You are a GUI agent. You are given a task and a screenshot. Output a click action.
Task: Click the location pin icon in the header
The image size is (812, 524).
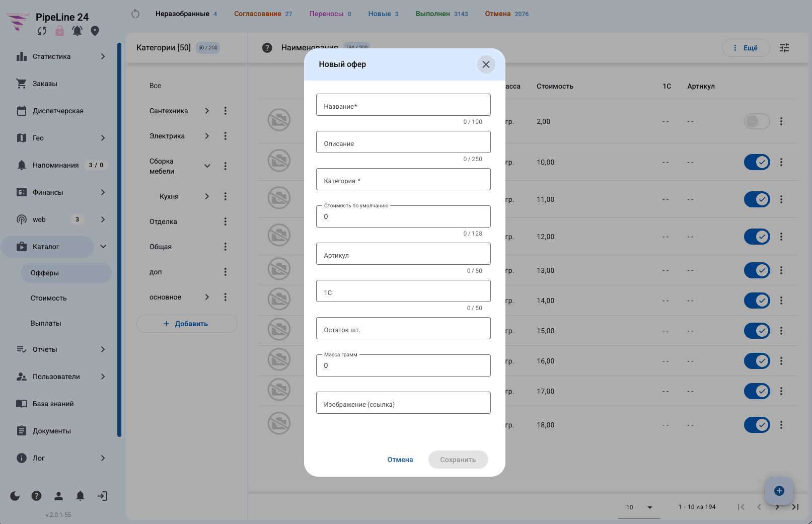point(95,31)
